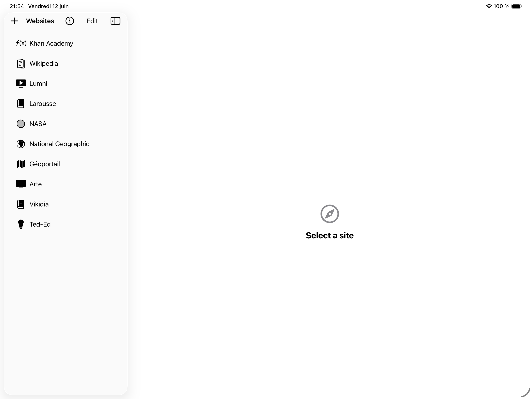Viewport: 532px width, 399px height.
Task: Open Arte from the list
Action: click(x=65, y=184)
